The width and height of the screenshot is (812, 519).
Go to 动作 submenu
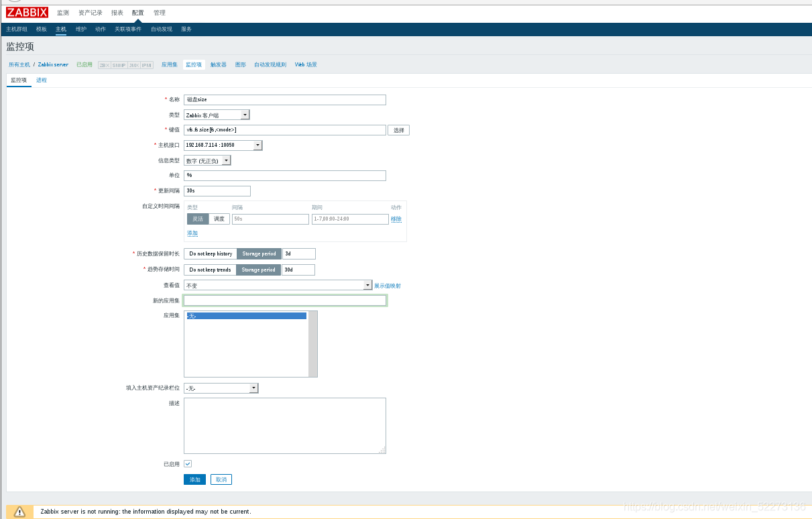[x=101, y=30]
